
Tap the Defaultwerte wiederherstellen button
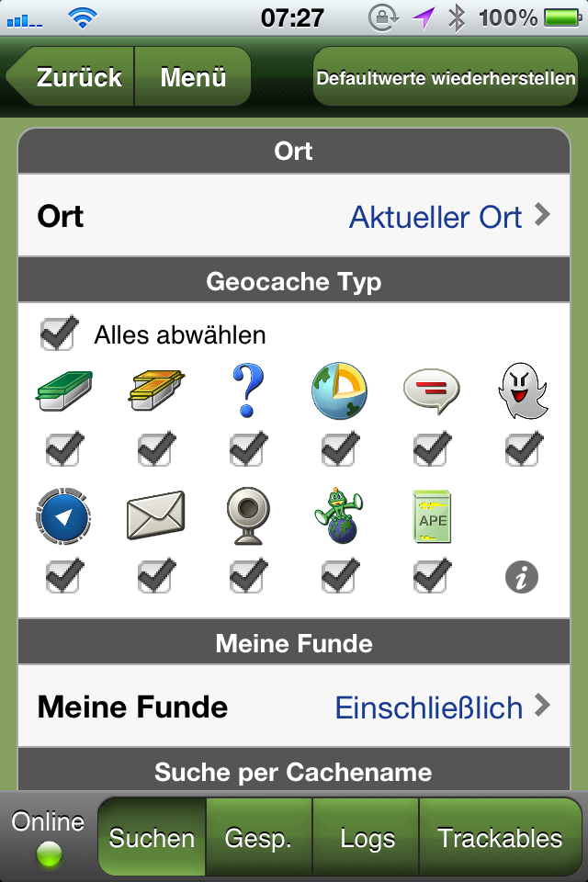click(x=446, y=77)
